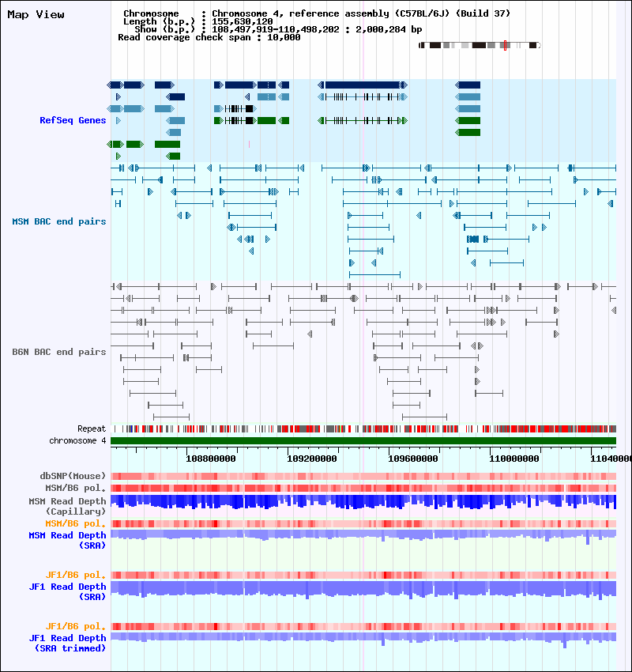Open the RefSeq Genes track link
Viewport: 632px width, 672px height.
tap(73, 120)
